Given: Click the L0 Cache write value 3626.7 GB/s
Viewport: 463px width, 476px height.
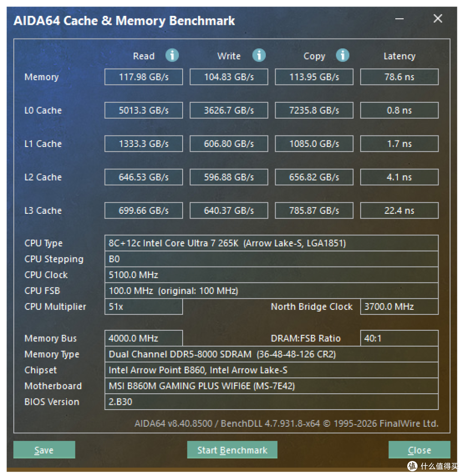Looking at the screenshot, I should 229,110.
